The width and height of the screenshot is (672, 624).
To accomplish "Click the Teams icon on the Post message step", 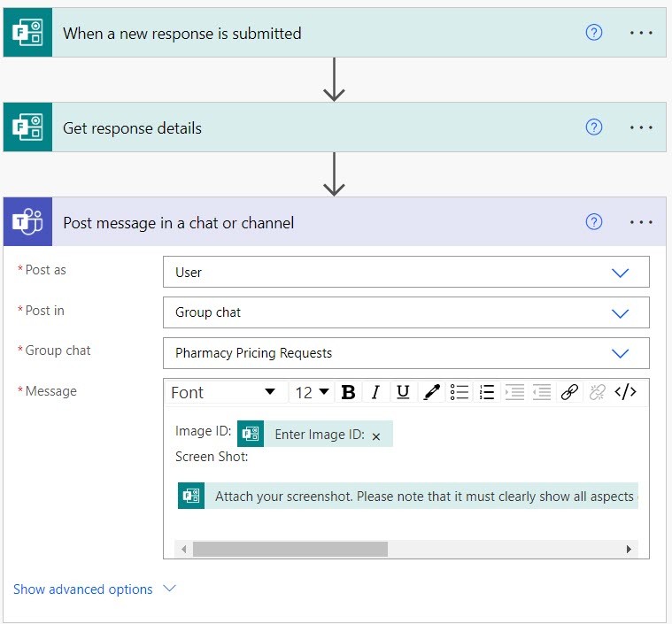I will pyautogui.click(x=27, y=222).
